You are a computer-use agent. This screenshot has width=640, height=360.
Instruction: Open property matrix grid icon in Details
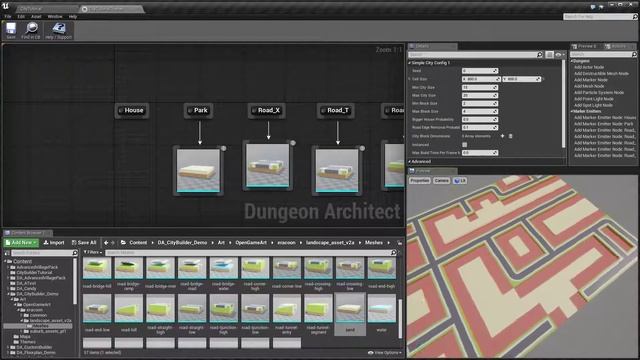[x=549, y=55]
